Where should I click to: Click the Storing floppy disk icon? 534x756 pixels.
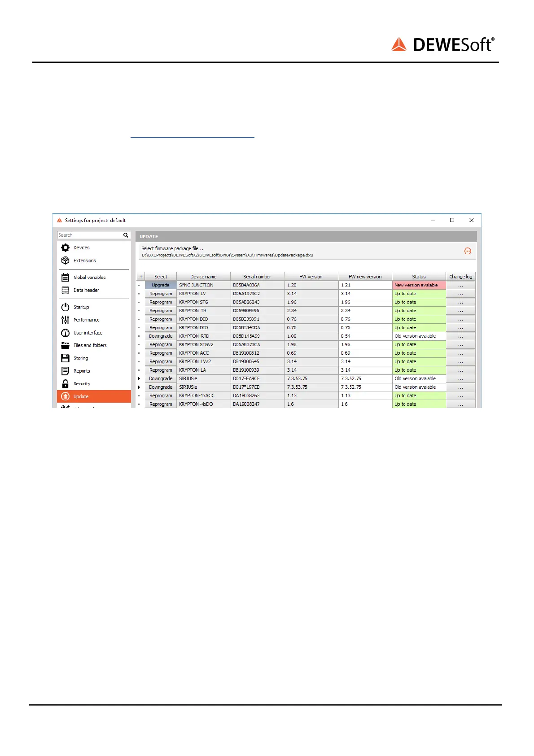pos(65,358)
